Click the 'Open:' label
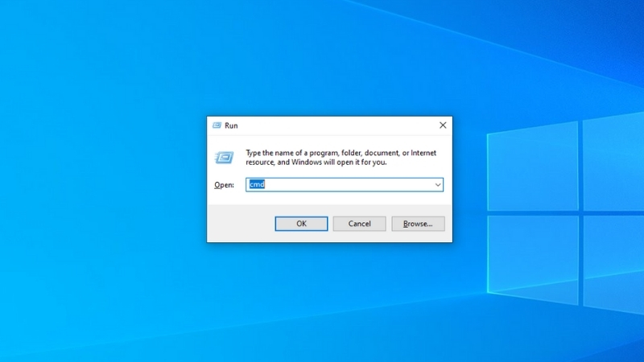Viewport: 644px width, 362px height. (224, 185)
